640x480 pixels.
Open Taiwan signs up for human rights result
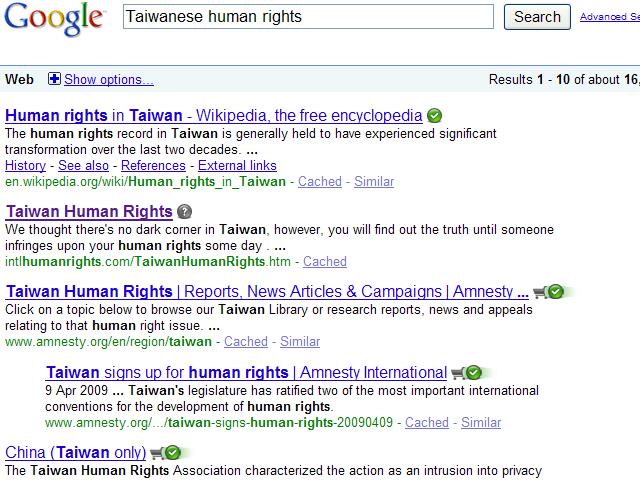[246, 373]
